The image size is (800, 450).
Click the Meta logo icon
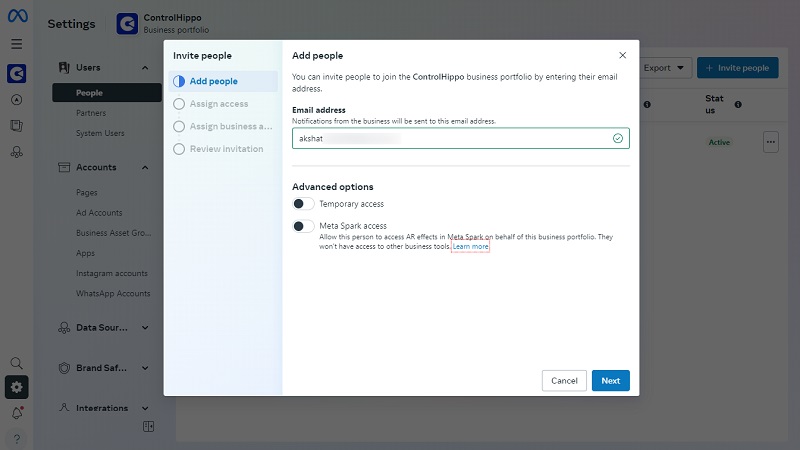(x=16, y=17)
